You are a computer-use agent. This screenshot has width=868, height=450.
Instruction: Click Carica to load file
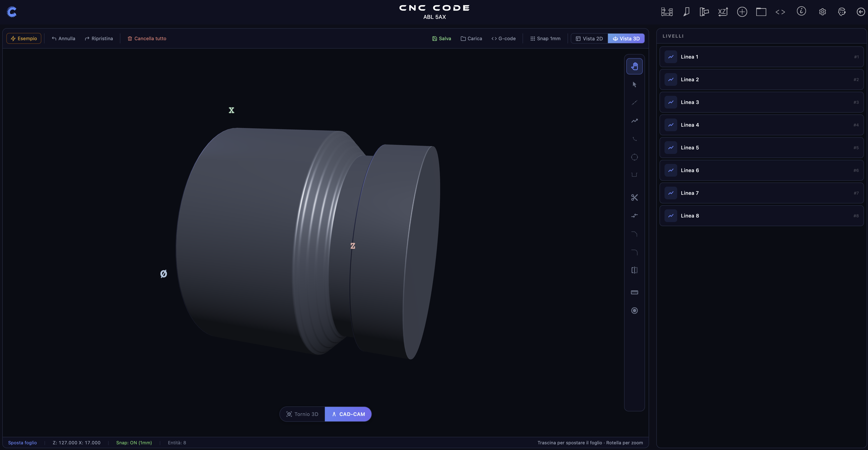[x=471, y=39]
